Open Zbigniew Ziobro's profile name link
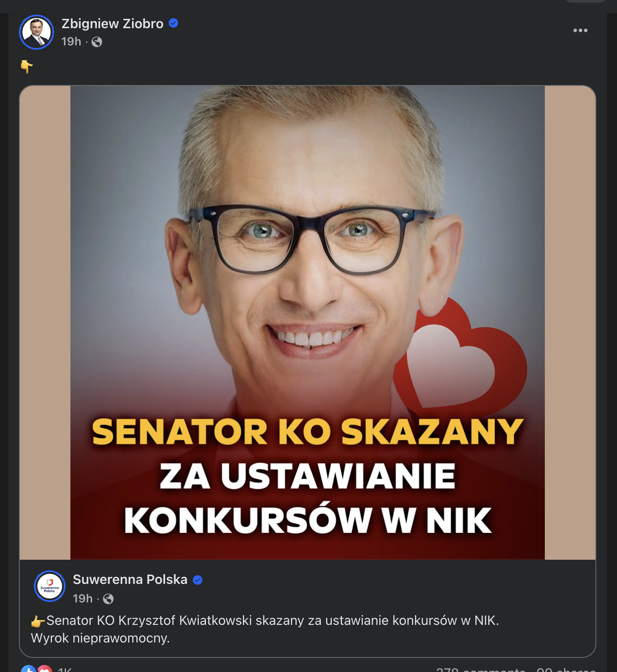 pos(112,23)
